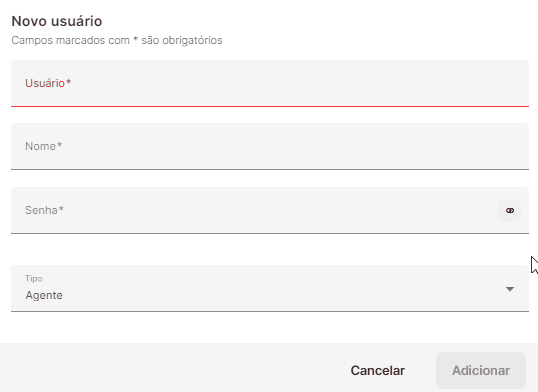Click the Cancelar button

377,371
